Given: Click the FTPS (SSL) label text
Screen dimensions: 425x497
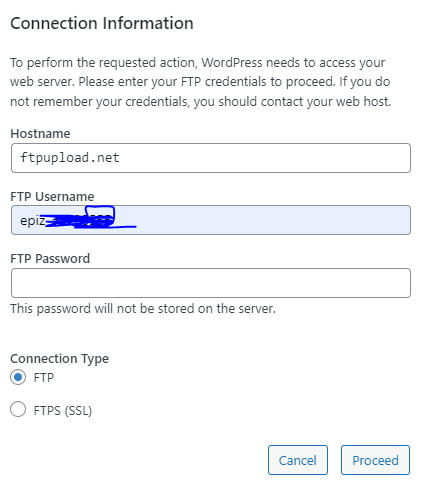Looking at the screenshot, I should [x=63, y=410].
